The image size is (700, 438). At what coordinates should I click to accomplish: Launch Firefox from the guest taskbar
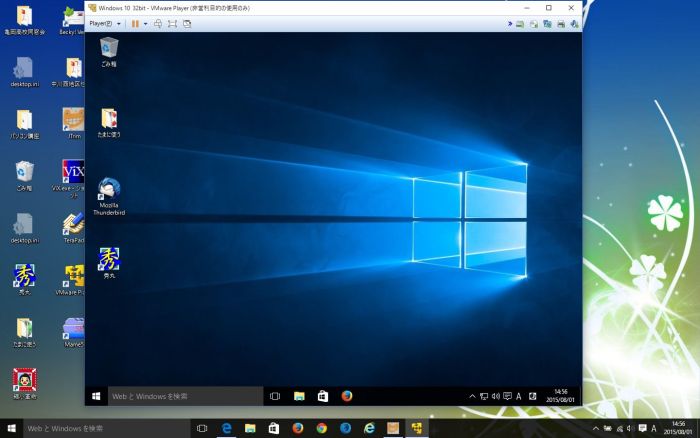(346, 396)
